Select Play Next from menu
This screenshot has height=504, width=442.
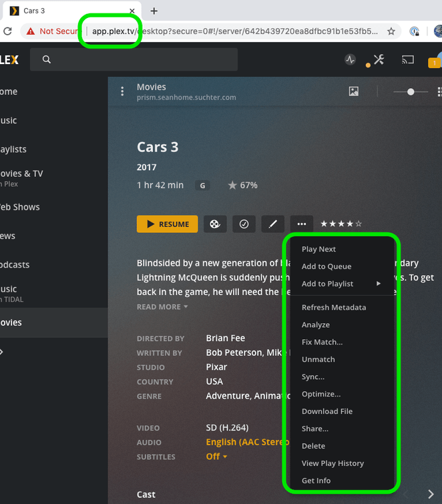point(342,249)
